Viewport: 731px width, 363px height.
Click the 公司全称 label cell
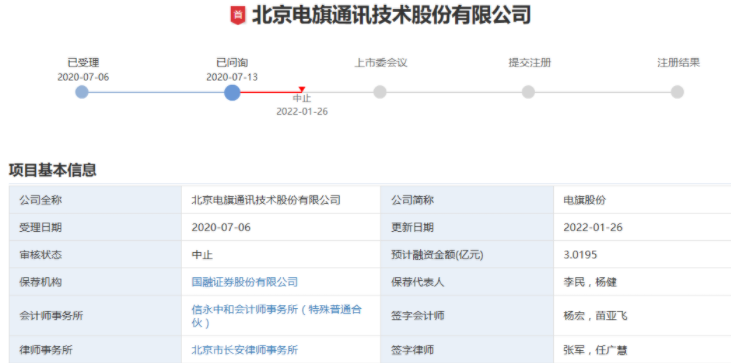tap(96, 200)
